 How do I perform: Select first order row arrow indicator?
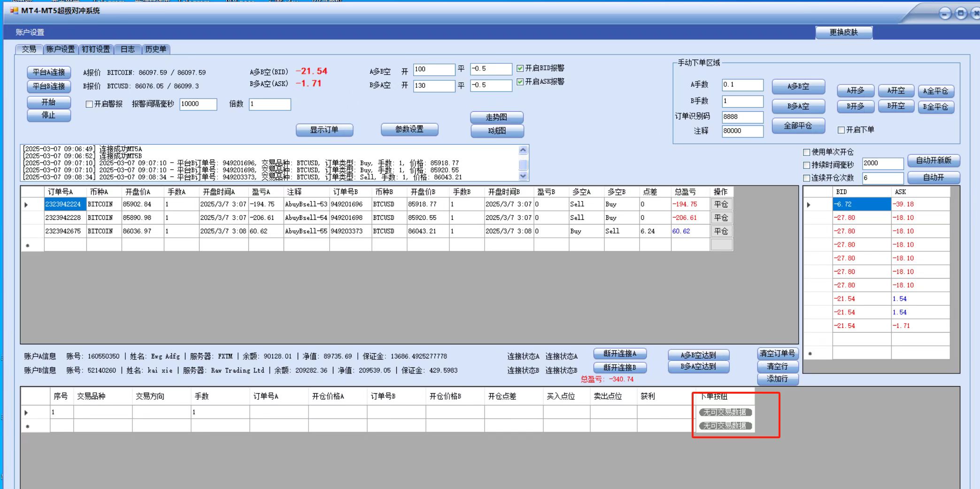(x=26, y=205)
